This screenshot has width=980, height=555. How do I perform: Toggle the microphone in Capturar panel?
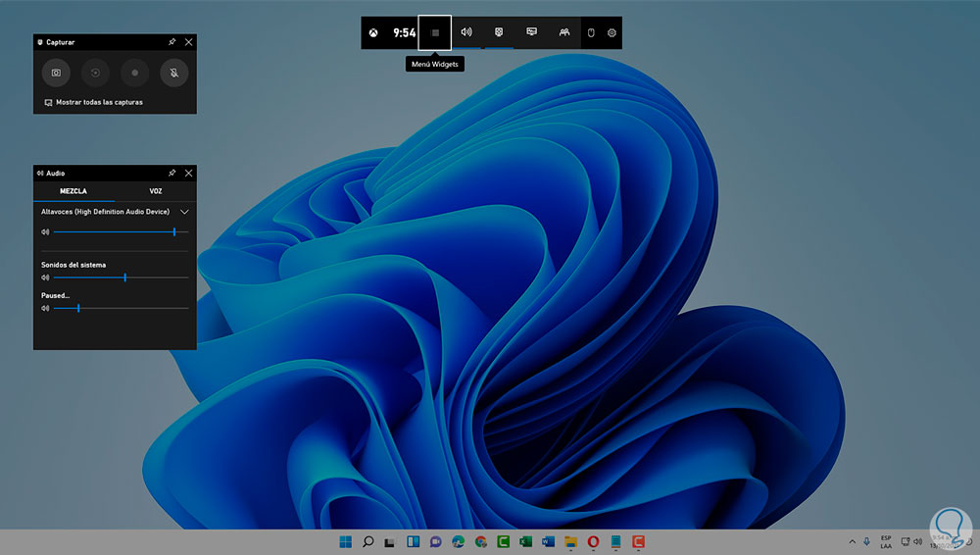[173, 73]
